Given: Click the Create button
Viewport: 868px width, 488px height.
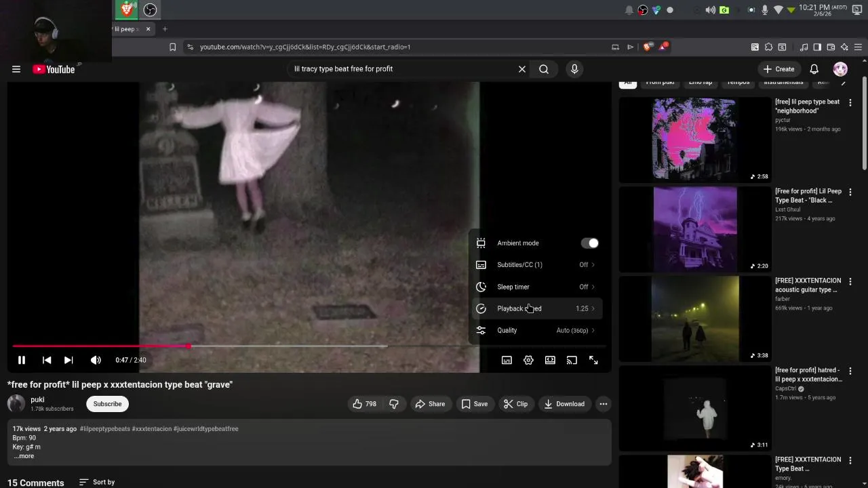Looking at the screenshot, I should (x=778, y=69).
